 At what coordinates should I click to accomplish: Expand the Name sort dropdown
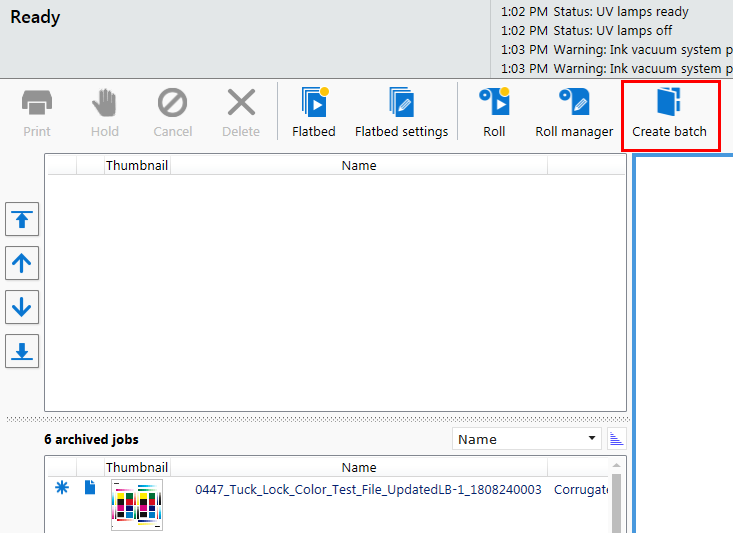coord(593,439)
